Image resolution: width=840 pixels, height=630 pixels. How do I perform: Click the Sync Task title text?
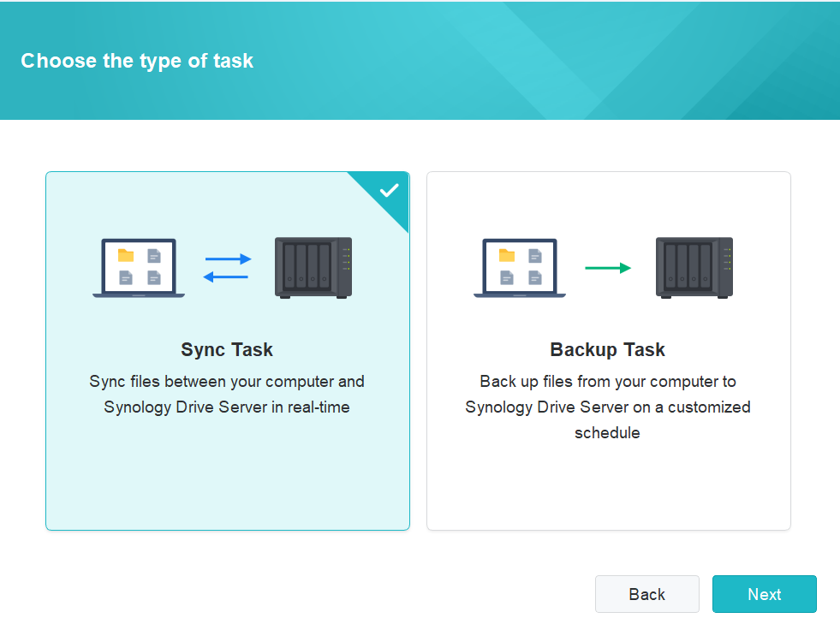227,350
